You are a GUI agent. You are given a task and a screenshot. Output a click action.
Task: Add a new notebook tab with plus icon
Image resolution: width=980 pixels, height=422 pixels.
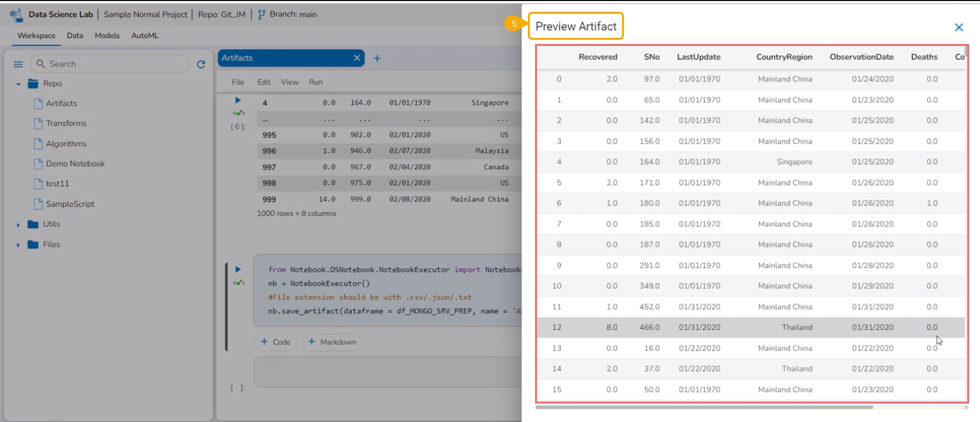(x=377, y=58)
